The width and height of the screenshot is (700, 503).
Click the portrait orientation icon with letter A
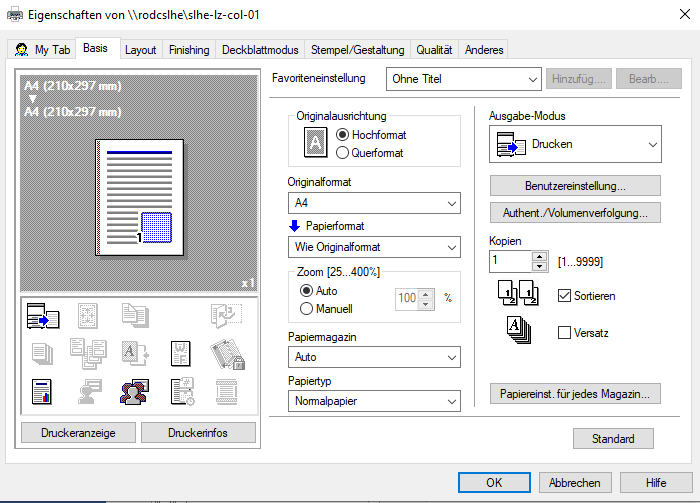[315, 143]
